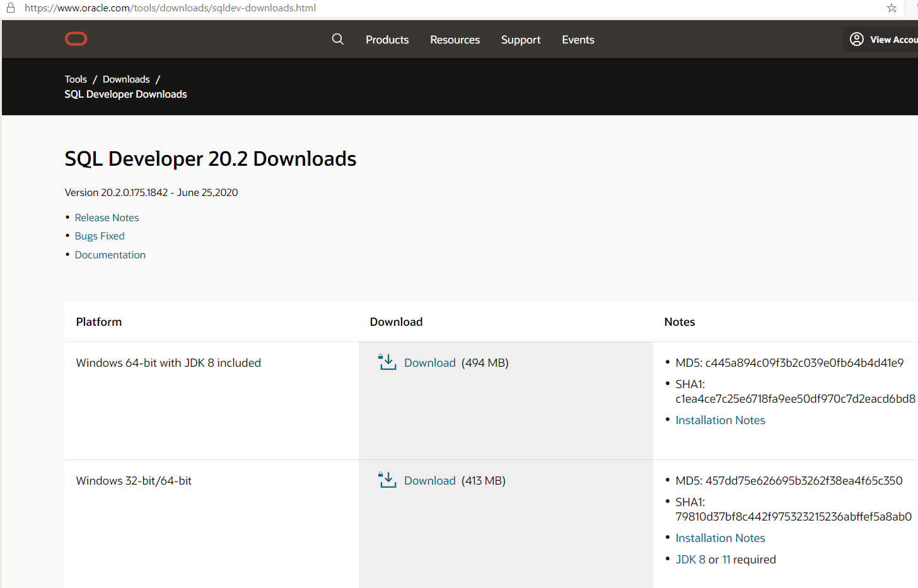Click the Platform column header
918x588 pixels.
point(99,321)
